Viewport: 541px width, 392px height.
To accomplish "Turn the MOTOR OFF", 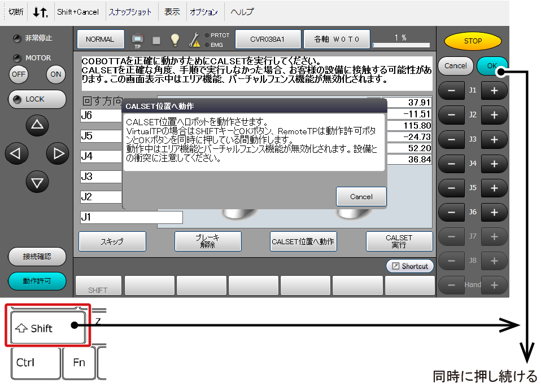I will (x=19, y=74).
